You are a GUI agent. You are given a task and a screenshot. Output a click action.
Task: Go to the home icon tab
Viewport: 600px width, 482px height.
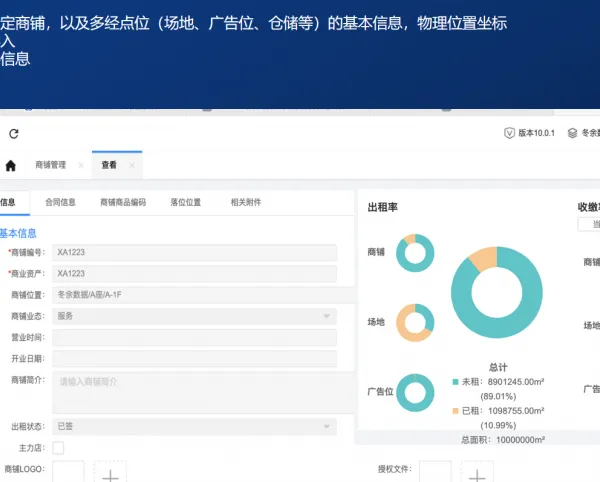(11, 166)
